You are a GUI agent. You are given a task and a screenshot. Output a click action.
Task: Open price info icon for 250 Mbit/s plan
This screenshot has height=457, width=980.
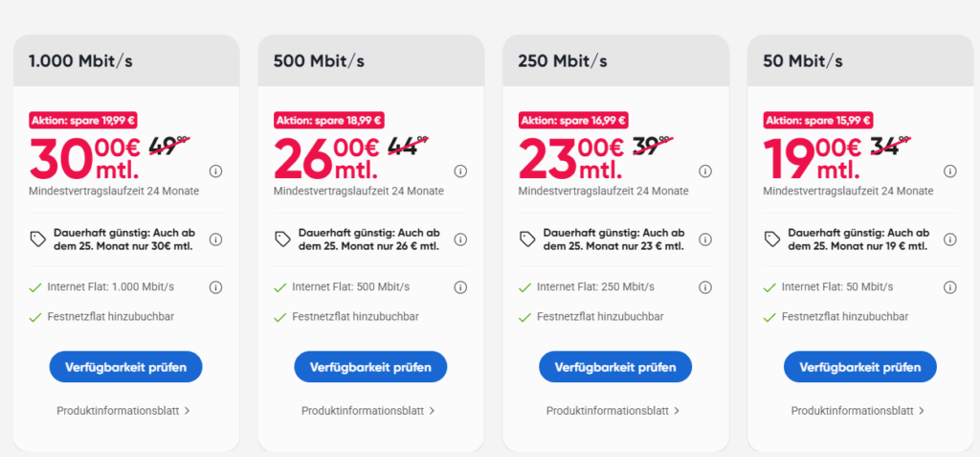[x=705, y=171]
